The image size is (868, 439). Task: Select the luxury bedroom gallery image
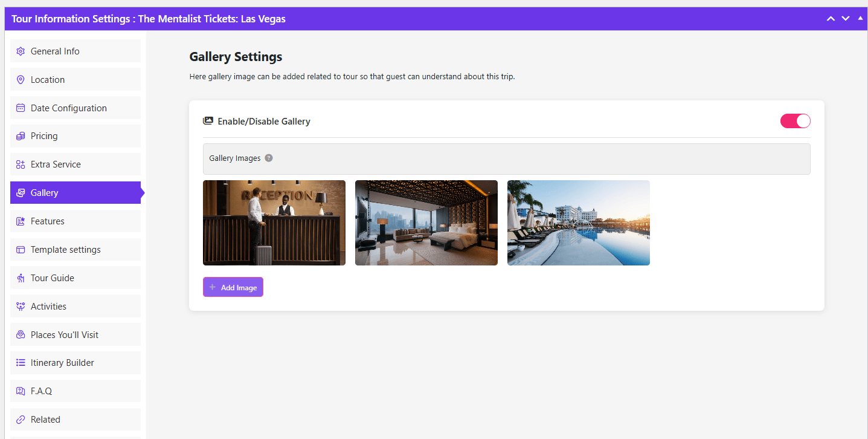coord(426,223)
